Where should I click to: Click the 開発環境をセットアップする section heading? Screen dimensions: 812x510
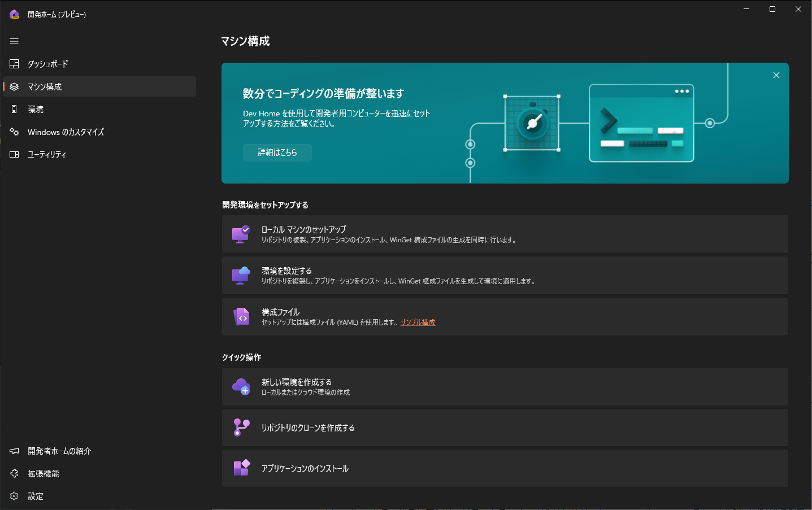click(265, 205)
